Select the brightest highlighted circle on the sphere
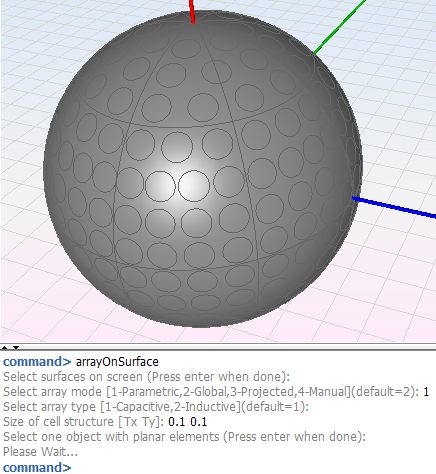Viewport: 436px width, 474px height. (194, 186)
